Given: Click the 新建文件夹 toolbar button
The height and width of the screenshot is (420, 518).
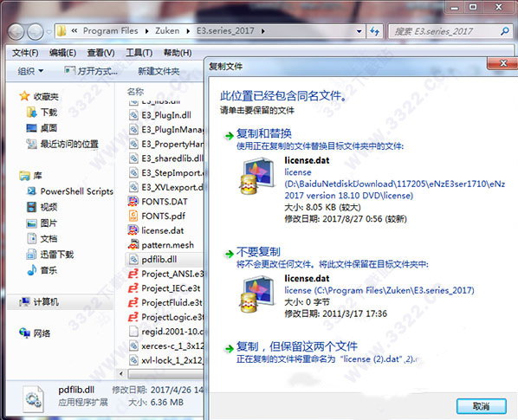Looking at the screenshot, I should tap(159, 71).
